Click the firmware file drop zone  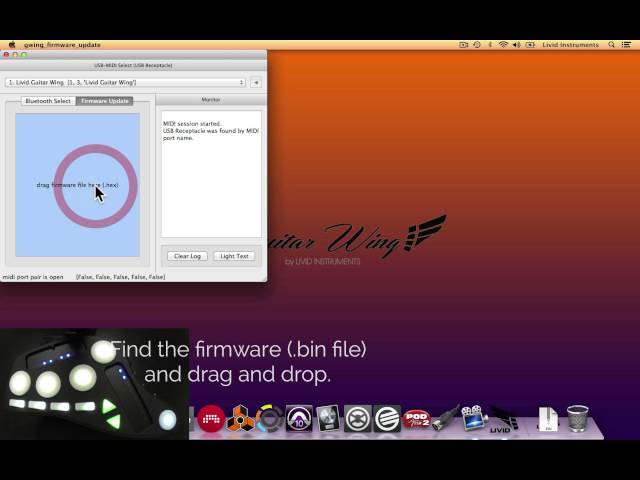(77, 185)
